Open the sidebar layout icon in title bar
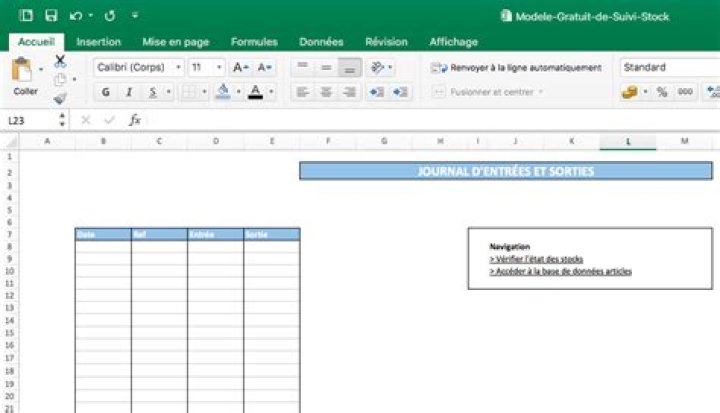This screenshot has height=413, width=720. coord(26,16)
